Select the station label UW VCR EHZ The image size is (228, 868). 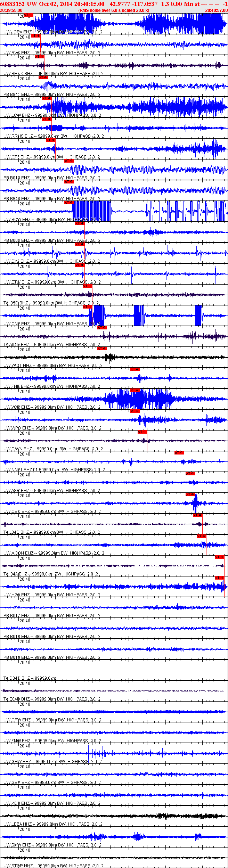click(17, 407)
